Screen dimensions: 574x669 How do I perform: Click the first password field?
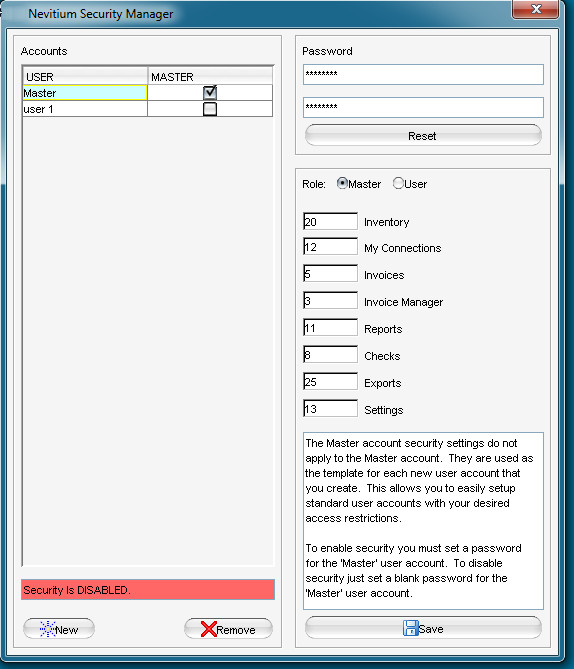423,75
